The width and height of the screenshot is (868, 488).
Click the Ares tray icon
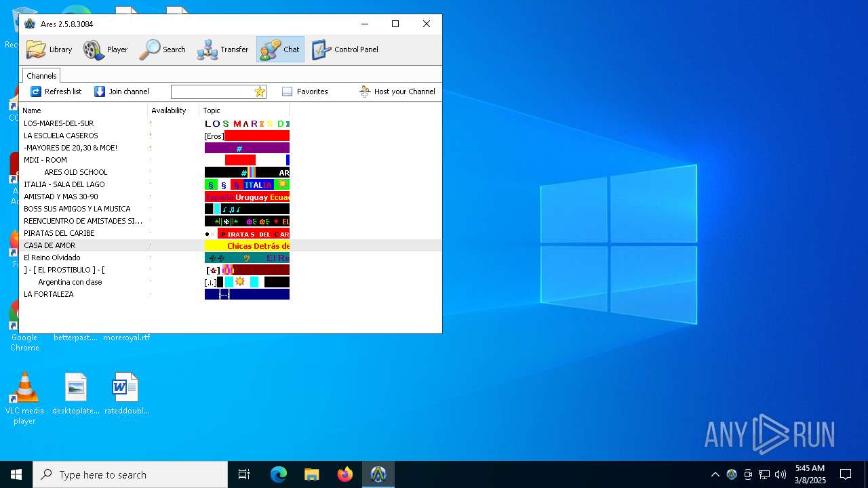pyautogui.click(x=732, y=474)
